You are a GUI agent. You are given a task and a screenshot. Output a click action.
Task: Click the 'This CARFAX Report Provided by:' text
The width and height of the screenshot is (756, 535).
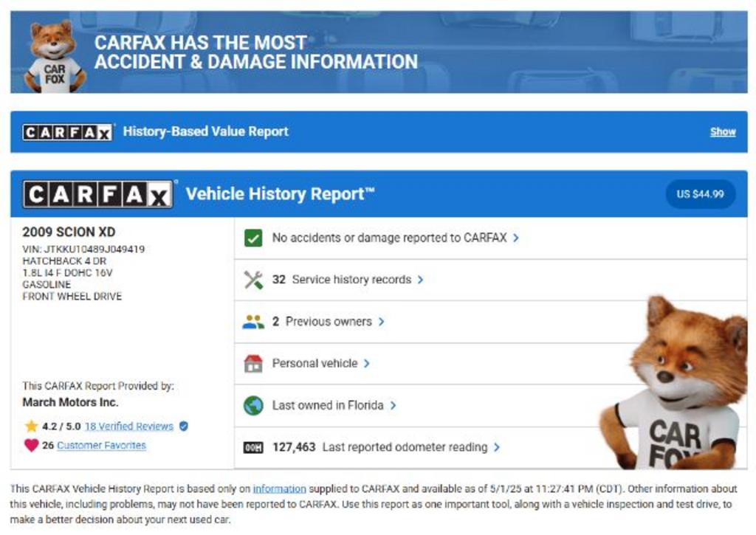coord(98,386)
